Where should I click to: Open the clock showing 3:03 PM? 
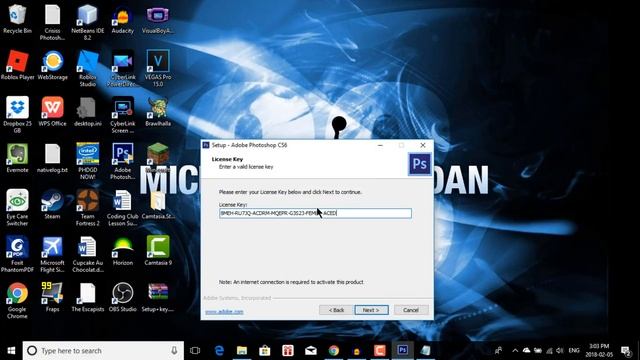click(599, 351)
